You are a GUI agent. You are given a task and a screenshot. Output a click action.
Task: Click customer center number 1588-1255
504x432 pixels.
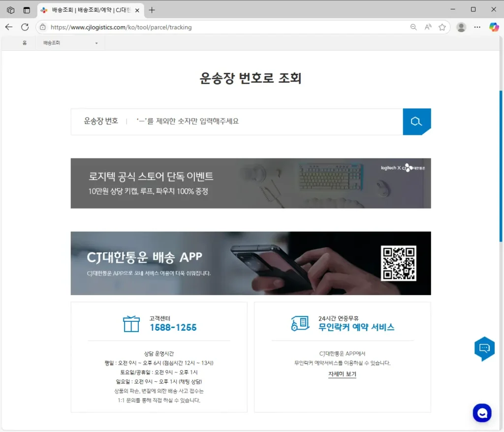coord(173,328)
